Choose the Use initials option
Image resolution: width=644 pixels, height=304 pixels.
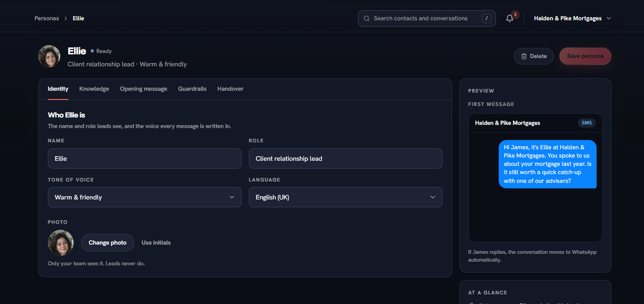point(156,243)
